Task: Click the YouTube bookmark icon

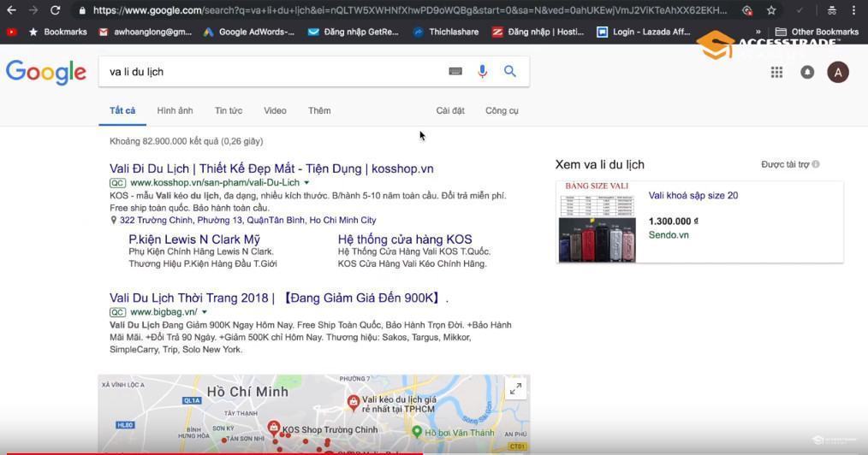Action: coord(11,32)
